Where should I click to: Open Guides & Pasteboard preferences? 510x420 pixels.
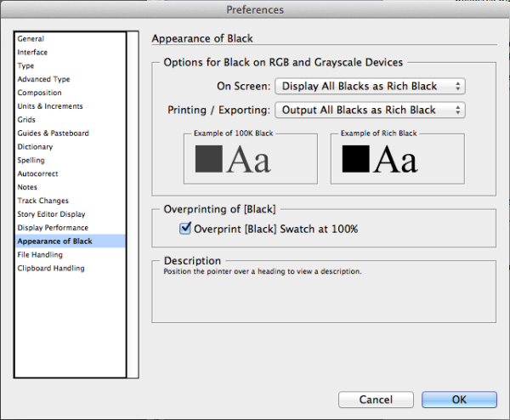coord(53,133)
